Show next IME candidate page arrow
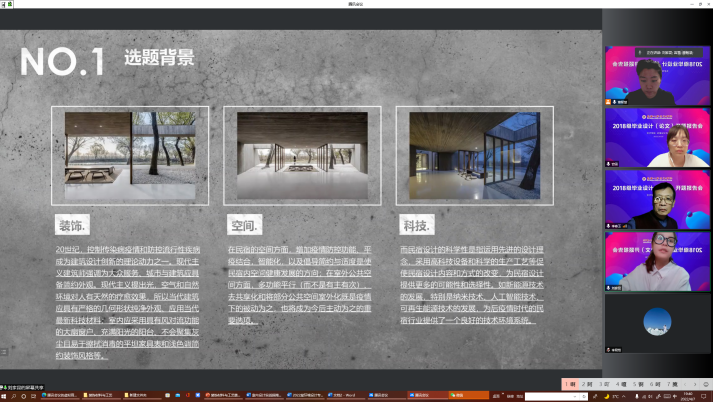The width and height of the screenshot is (713, 402). (695, 384)
